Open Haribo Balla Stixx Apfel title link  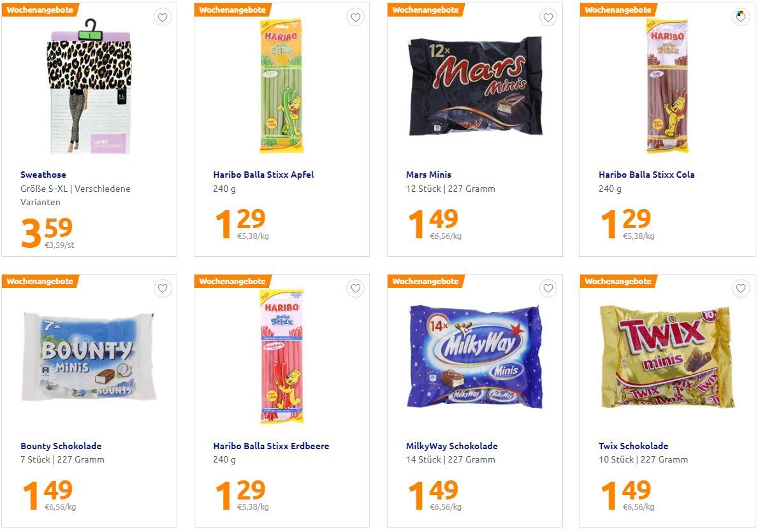click(263, 175)
